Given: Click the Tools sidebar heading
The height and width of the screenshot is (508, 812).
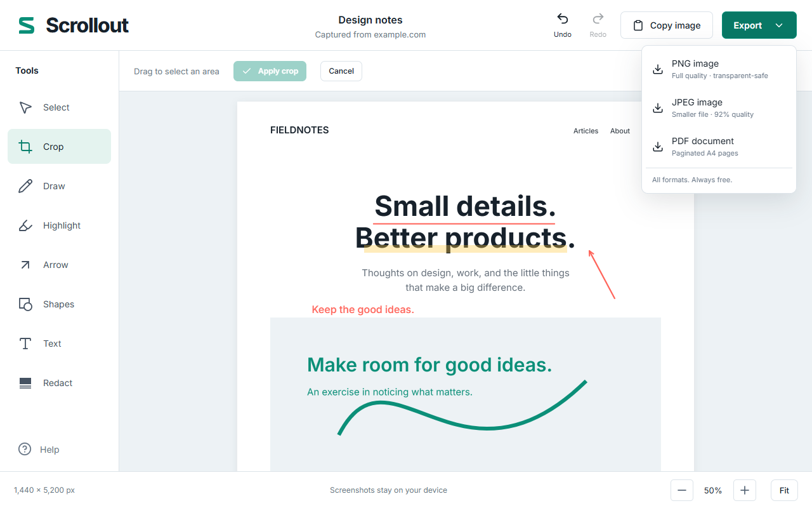Looking at the screenshot, I should [27, 70].
